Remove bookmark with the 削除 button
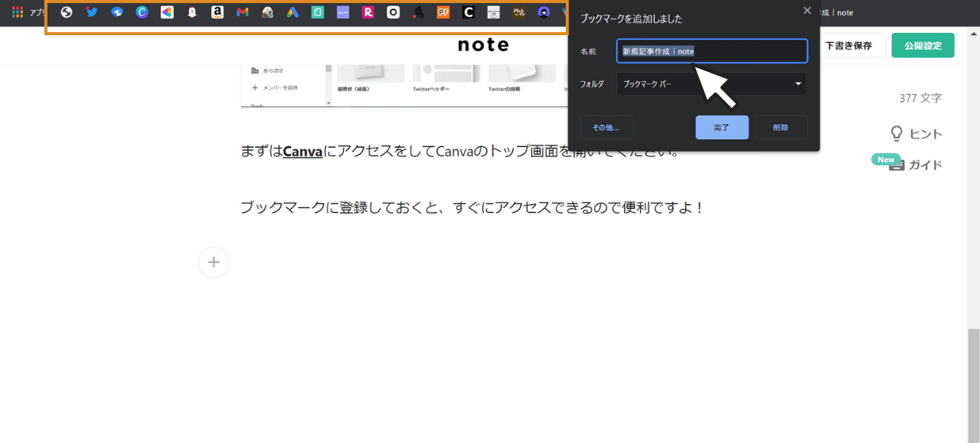Image resolution: width=980 pixels, height=443 pixels. click(781, 128)
